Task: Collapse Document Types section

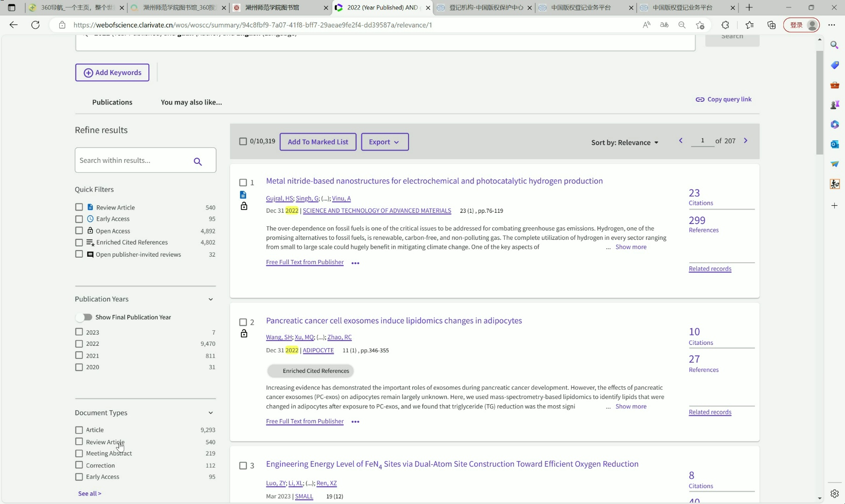Action: [x=211, y=413]
